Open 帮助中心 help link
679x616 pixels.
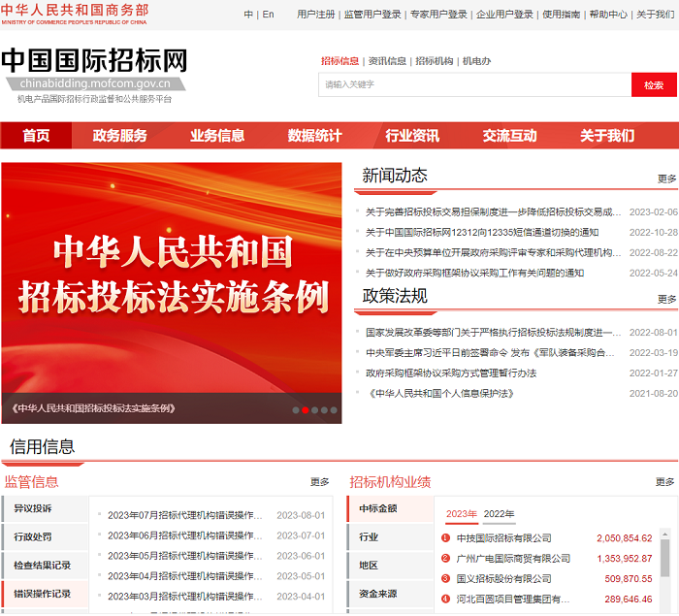pos(608,15)
